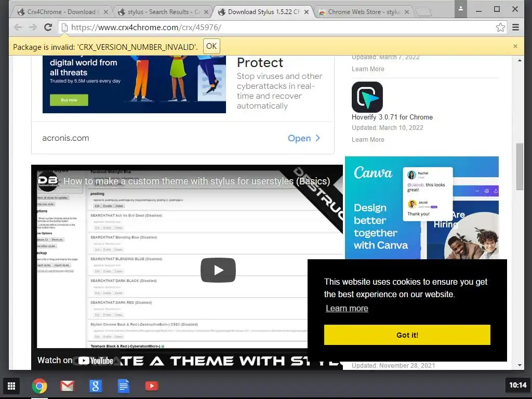Close the Crx4Chrome - Download tab
This screenshot has height=399, width=532.
coord(106,12)
